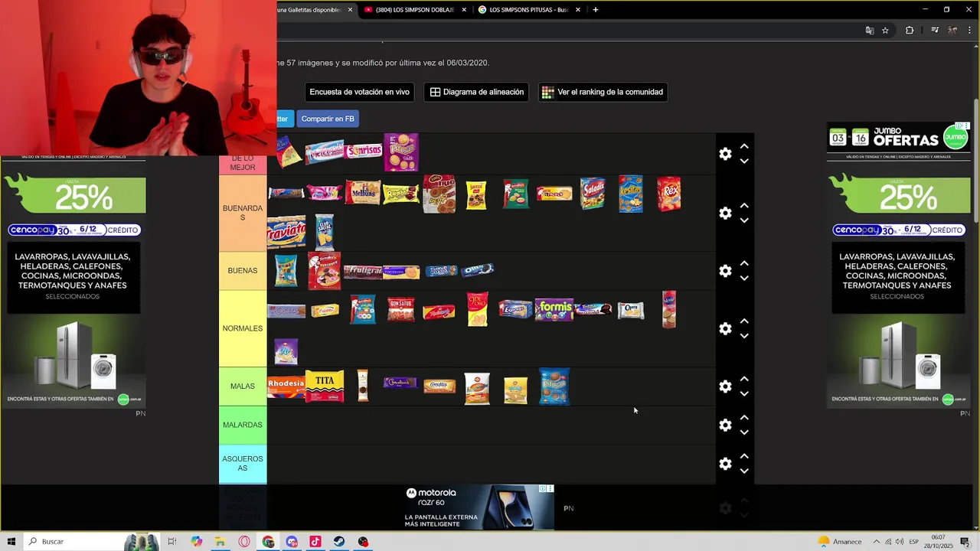The image size is (980, 551).
Task: Select the MALAS tier label
Action: tap(243, 386)
